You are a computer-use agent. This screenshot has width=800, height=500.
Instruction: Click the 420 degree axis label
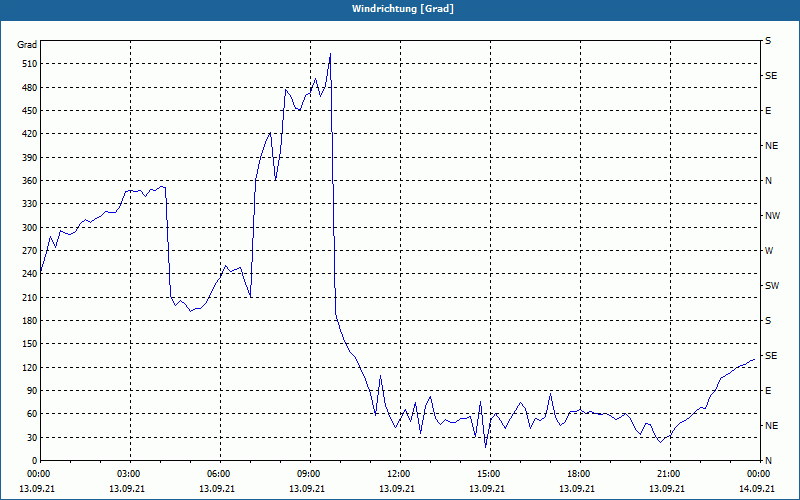(28, 134)
